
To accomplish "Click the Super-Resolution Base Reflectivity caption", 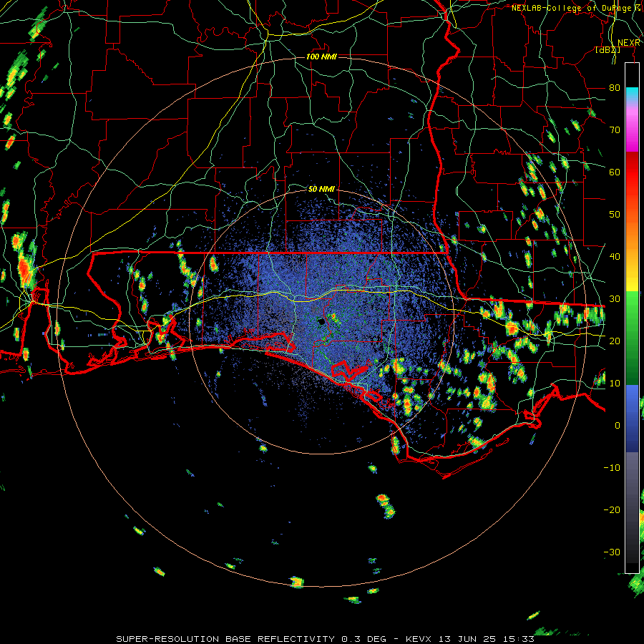I will point(326,639).
